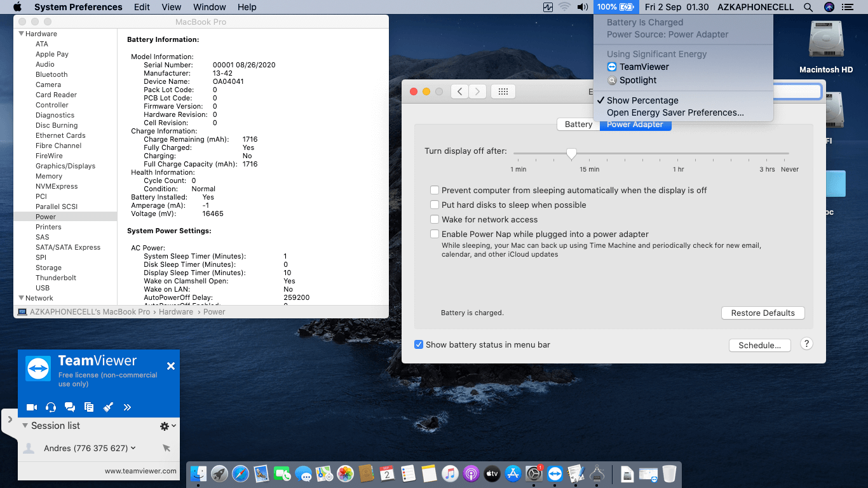
Task: Select Bluetooth in Hardware list
Action: (51, 74)
